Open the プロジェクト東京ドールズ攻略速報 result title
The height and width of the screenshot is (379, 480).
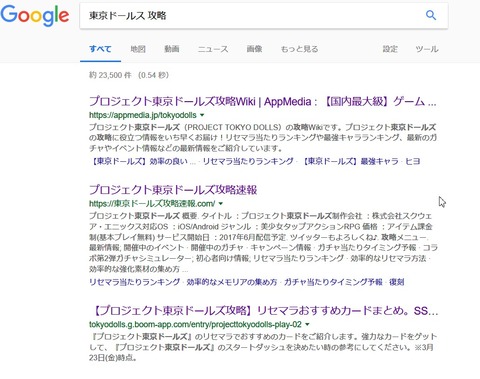[x=173, y=190]
